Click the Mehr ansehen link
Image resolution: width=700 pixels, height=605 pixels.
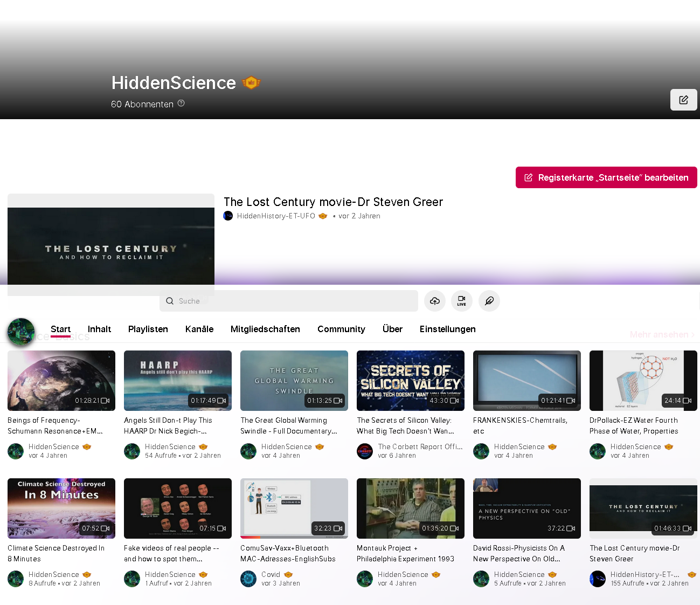(x=662, y=334)
